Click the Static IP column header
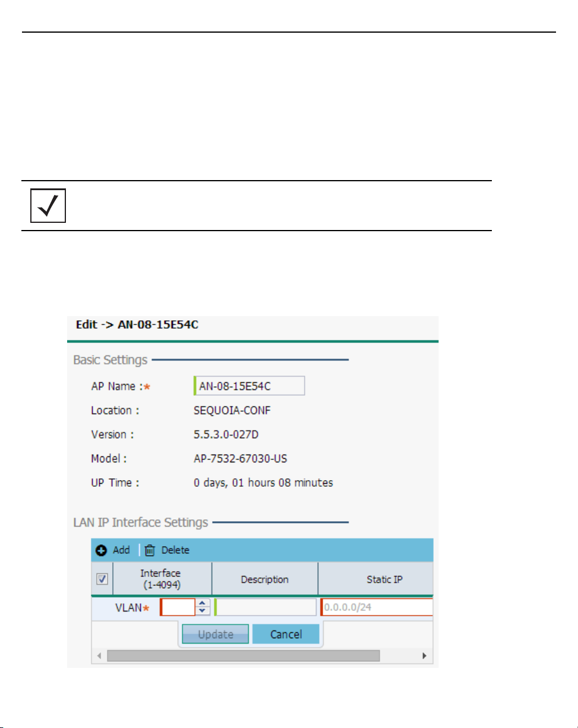 tap(383, 579)
